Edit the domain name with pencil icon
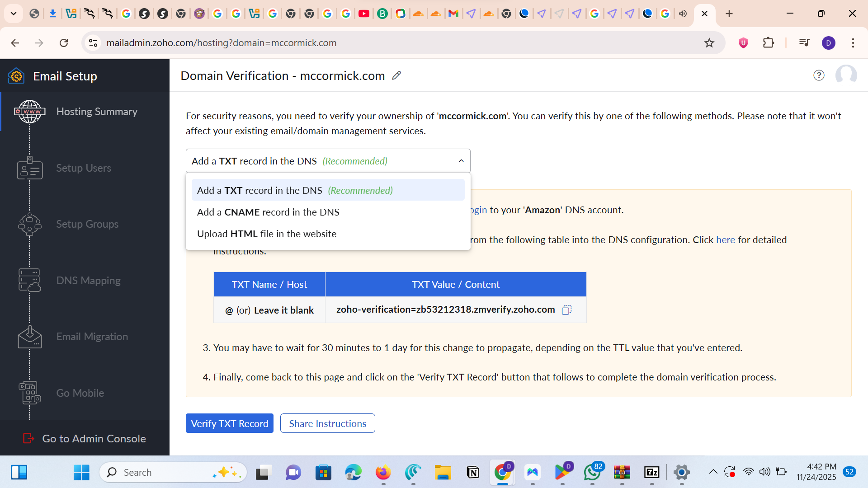 click(396, 75)
